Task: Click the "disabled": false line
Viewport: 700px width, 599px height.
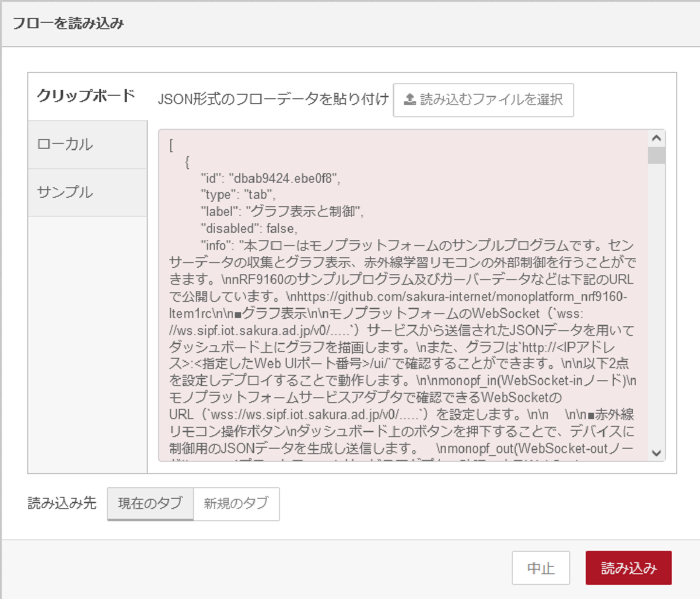Action: click(x=249, y=229)
